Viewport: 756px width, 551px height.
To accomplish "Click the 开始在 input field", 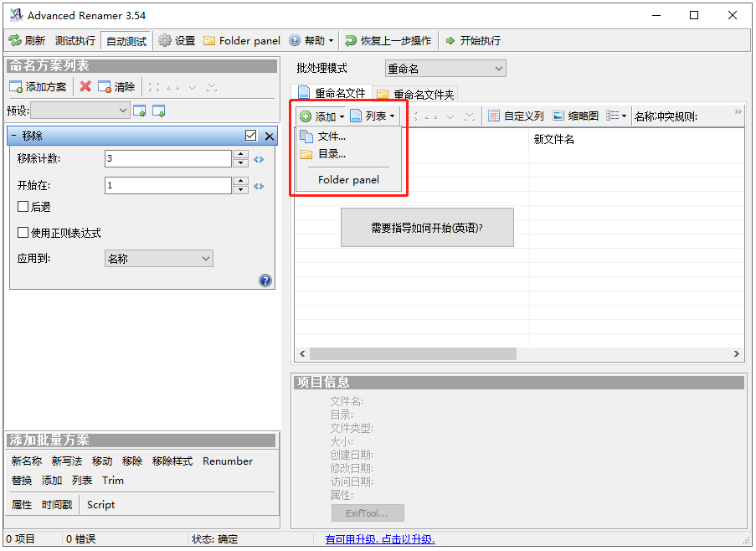I will click(x=168, y=186).
